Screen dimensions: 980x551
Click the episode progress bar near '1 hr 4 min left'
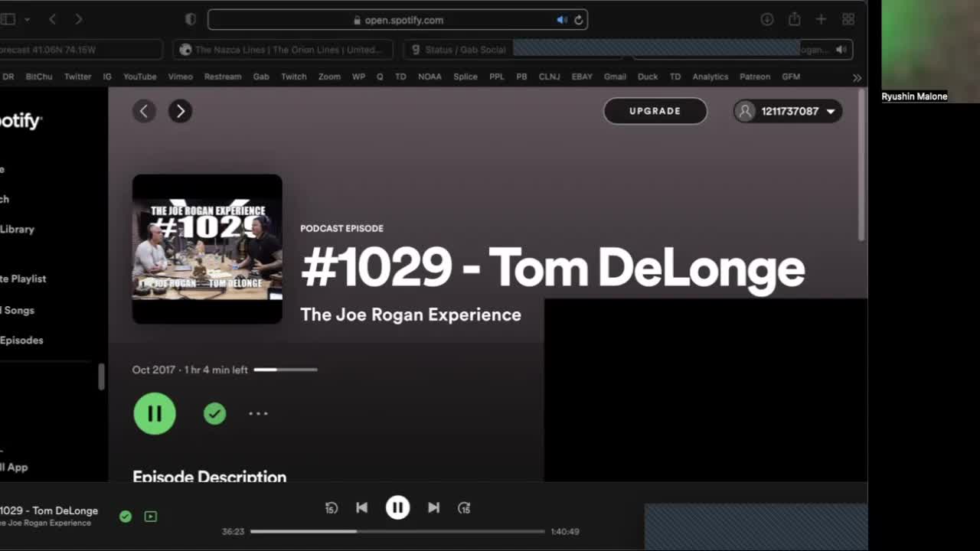(x=286, y=370)
